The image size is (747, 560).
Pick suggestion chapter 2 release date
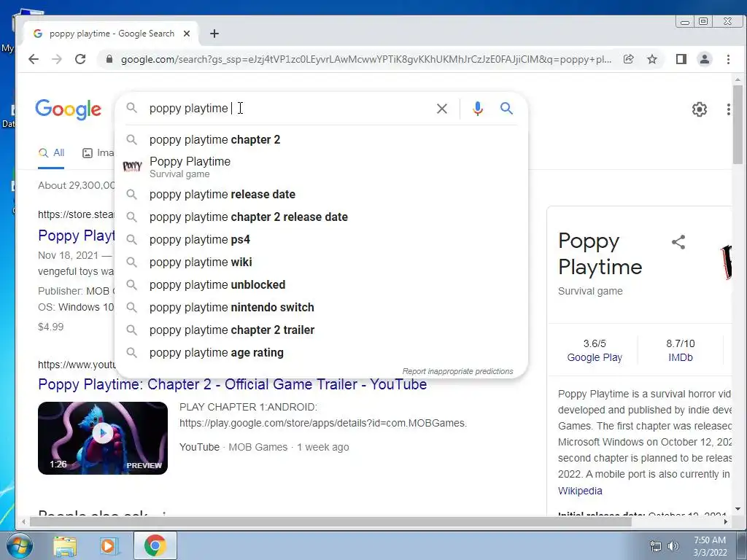click(322, 217)
